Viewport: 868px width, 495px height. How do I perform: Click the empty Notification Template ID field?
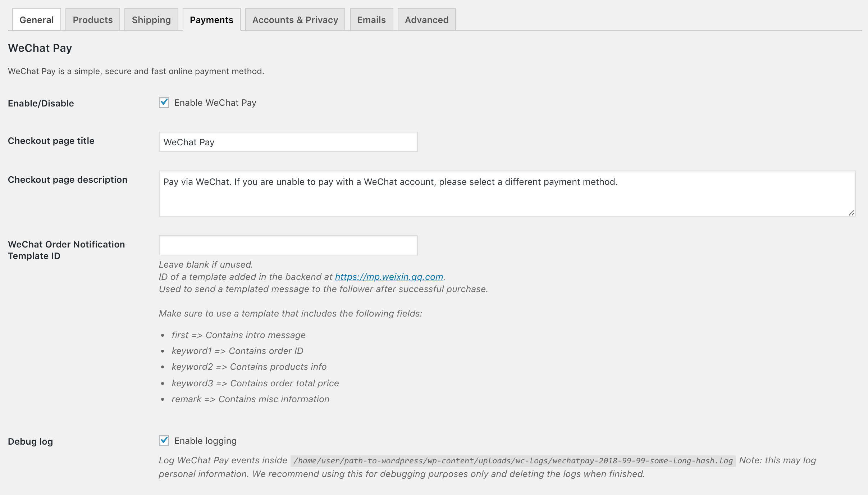click(288, 245)
